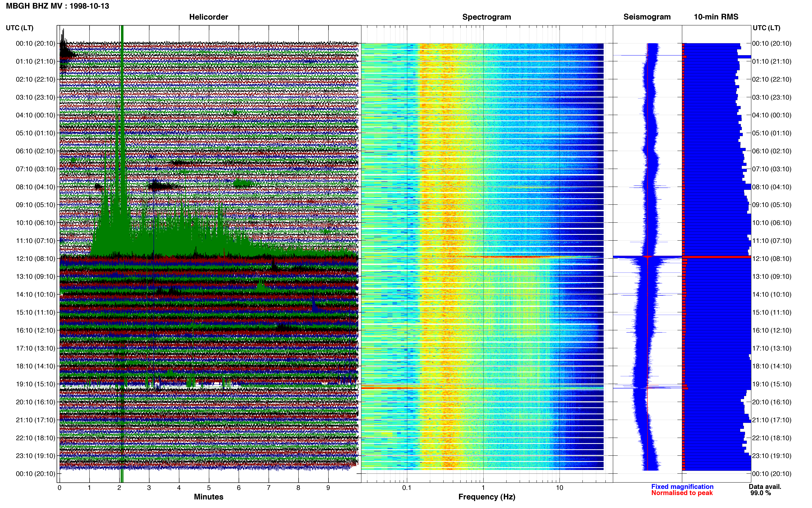Click the left-axis time label '17:10 (13:10)'
This screenshot has width=812, height=508.
36,348
